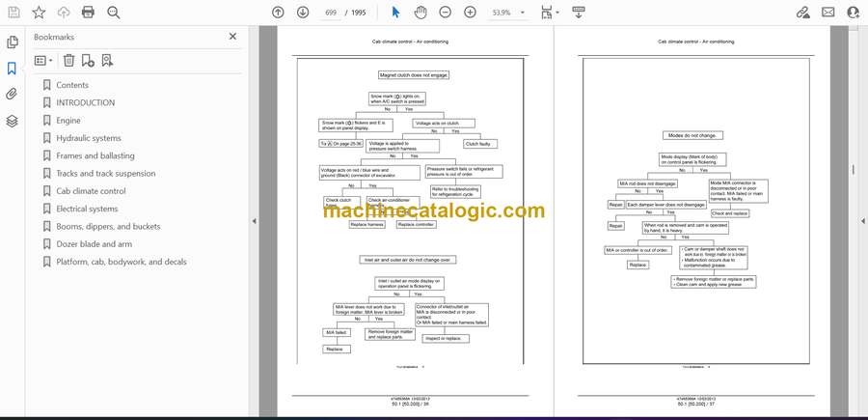Share a link to the file
Viewport: 868px width, 420px height.
[802, 13]
